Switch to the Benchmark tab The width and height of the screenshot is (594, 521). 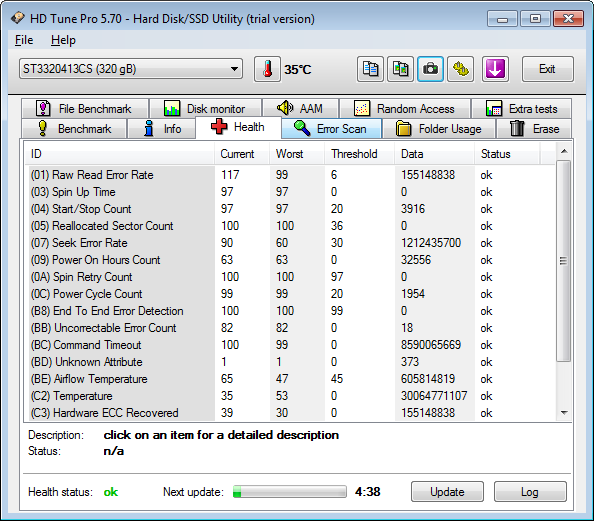74,129
